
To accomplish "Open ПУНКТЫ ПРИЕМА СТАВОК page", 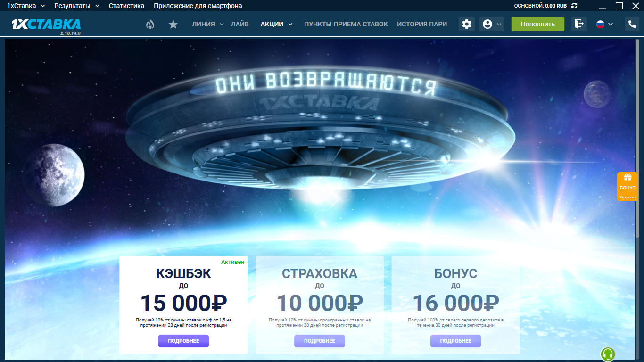I will coord(346,24).
